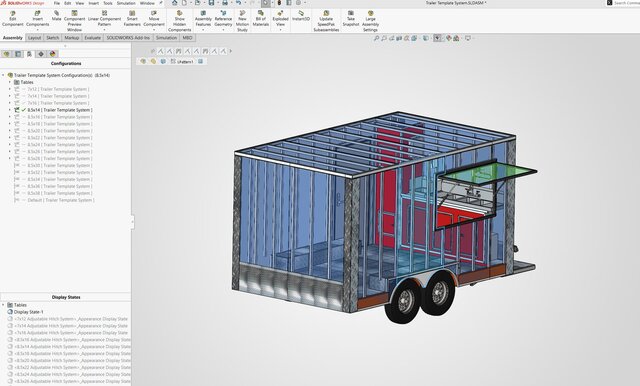Open the PropertyManager panel tab
This screenshot has height=386, width=640.
pyautogui.click(x=18, y=54)
